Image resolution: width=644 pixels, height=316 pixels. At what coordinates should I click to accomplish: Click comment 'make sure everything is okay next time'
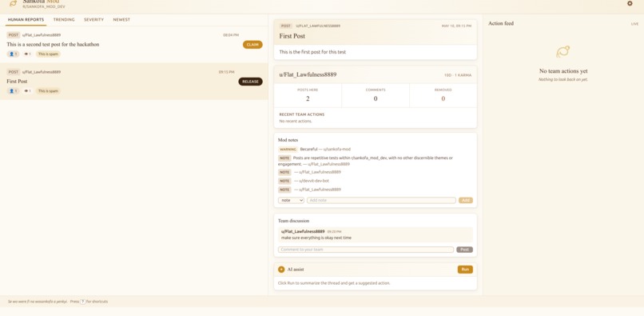(x=316, y=238)
